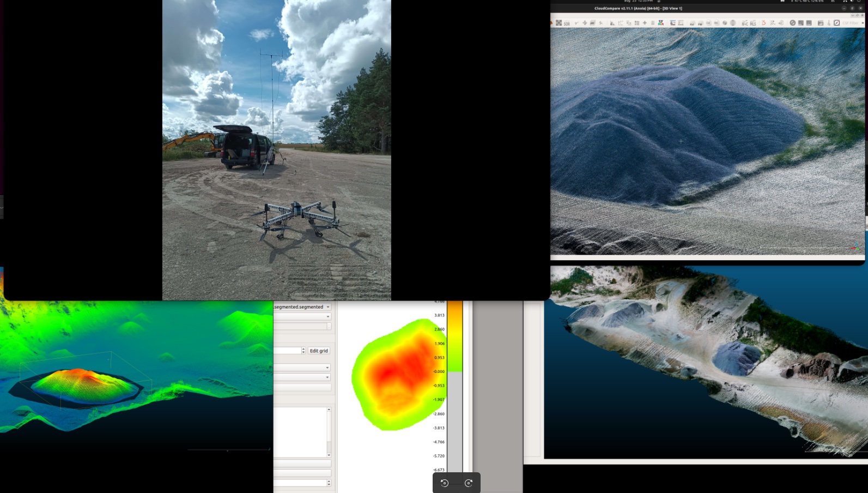868x493 pixels.
Task: Click the clock in the top system bar
Action: point(638,1)
